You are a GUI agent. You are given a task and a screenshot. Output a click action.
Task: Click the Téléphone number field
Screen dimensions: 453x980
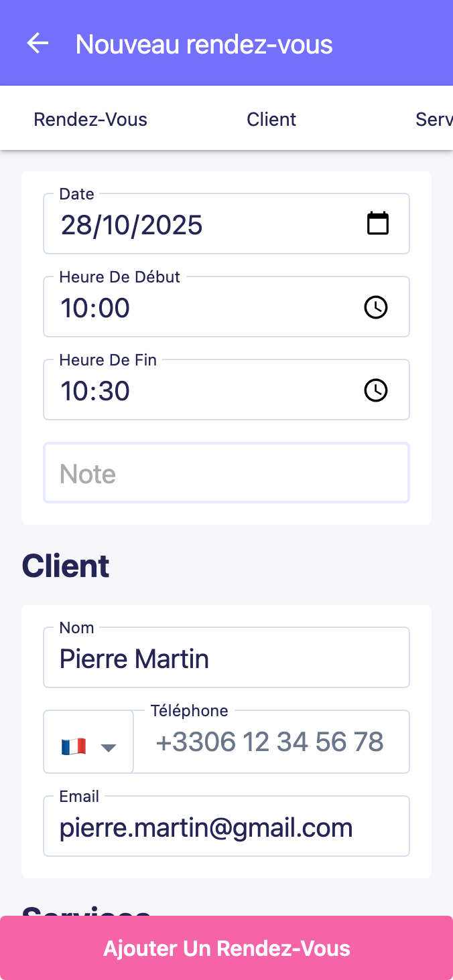tap(271, 742)
